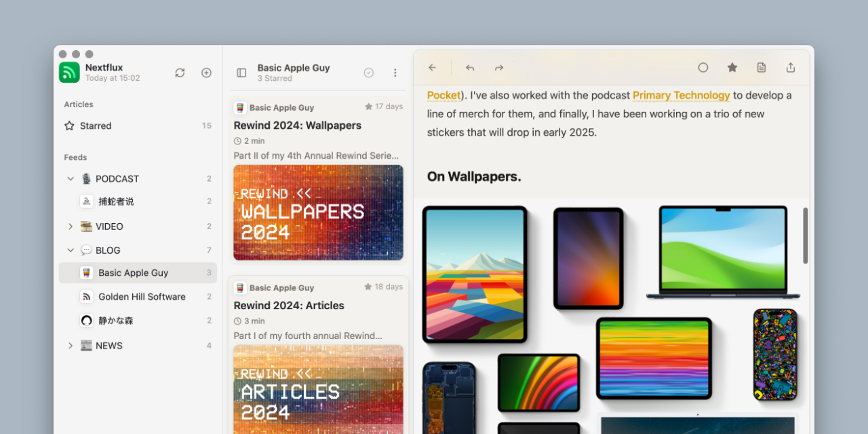Share the current article

791,68
